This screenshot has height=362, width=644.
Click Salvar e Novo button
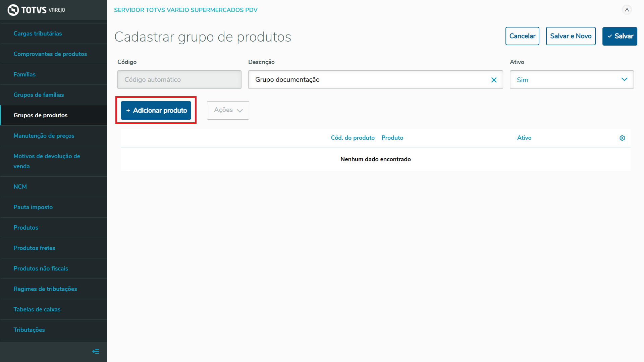[571, 36]
